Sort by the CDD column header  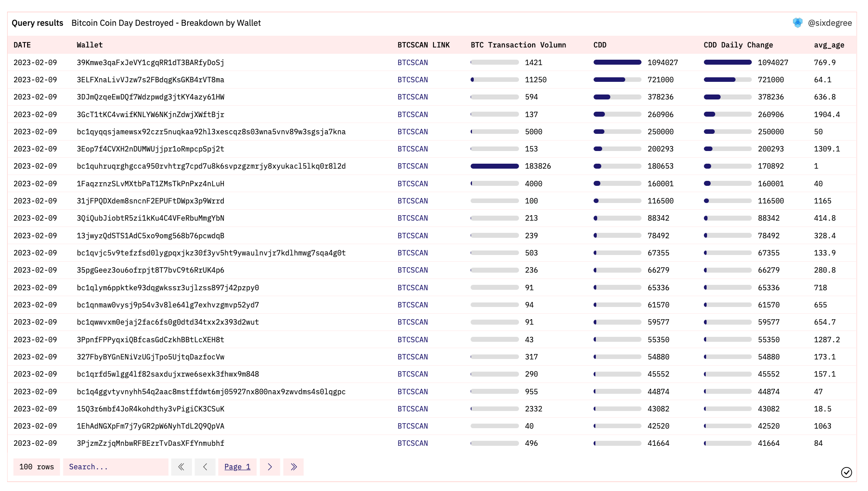pos(600,45)
